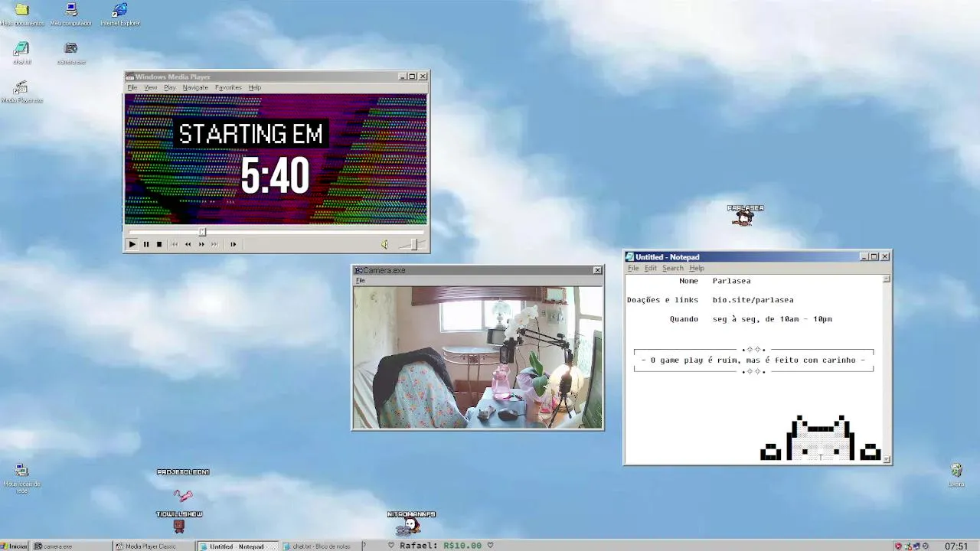Close the Camera.exe window
Viewport: 980px width, 551px height.
(597, 270)
